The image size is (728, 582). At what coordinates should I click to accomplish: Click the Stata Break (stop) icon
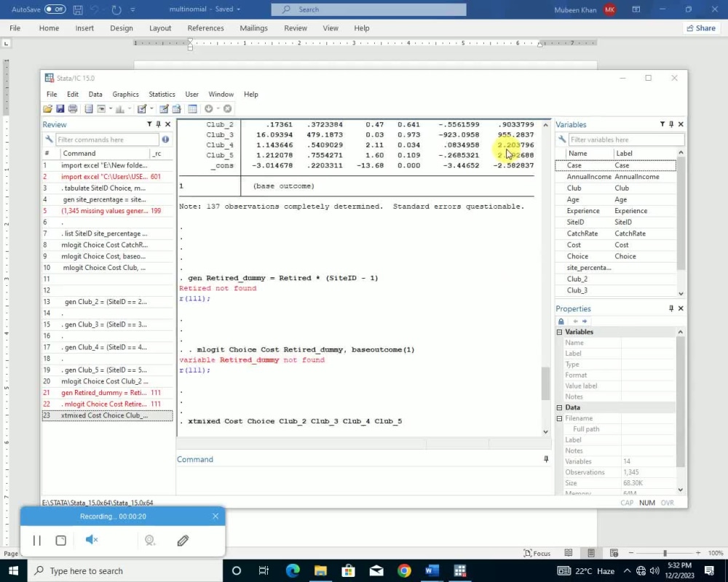pos(227,108)
